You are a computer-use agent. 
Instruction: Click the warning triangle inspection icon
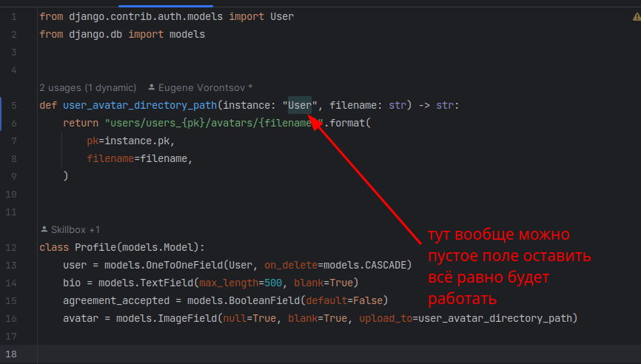click(637, 17)
